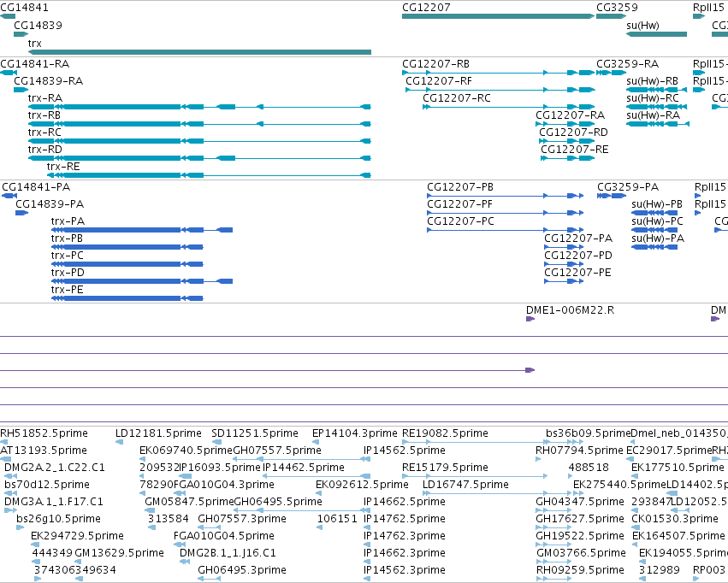This screenshot has height=583, width=728.
Task: Open EST label RE19082.5prime
Action: 445,433
